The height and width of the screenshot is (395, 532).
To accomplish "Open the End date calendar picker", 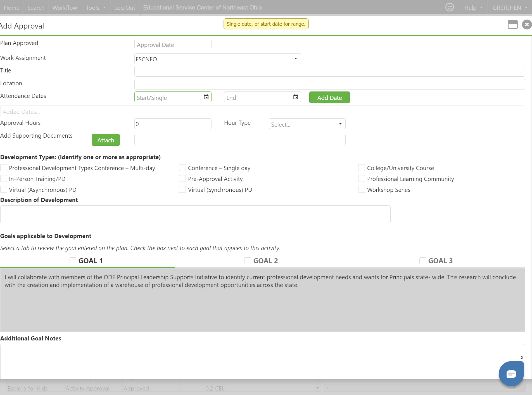I will coord(296,97).
